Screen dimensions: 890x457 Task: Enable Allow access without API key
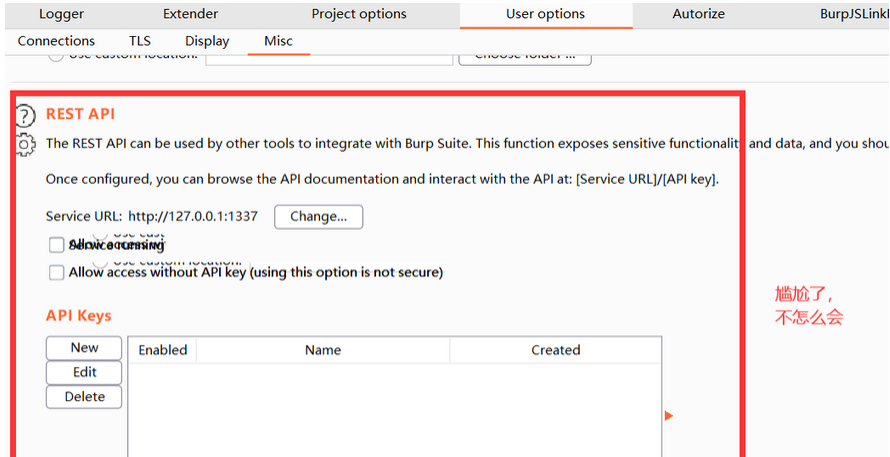pos(56,272)
